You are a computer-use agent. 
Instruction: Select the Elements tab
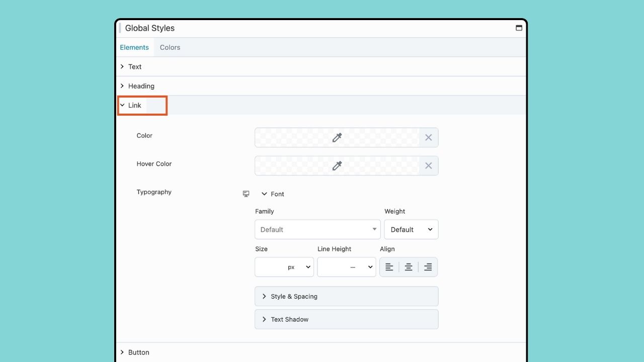click(x=134, y=47)
